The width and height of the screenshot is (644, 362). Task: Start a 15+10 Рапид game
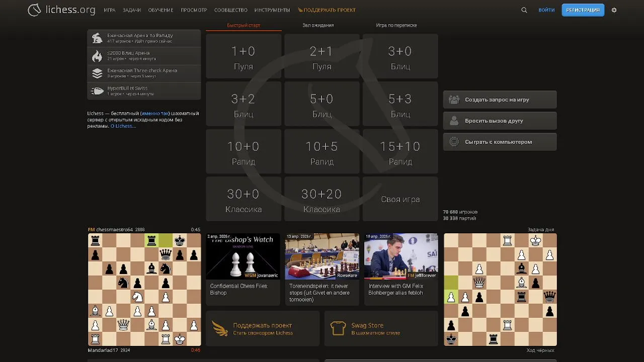click(400, 151)
